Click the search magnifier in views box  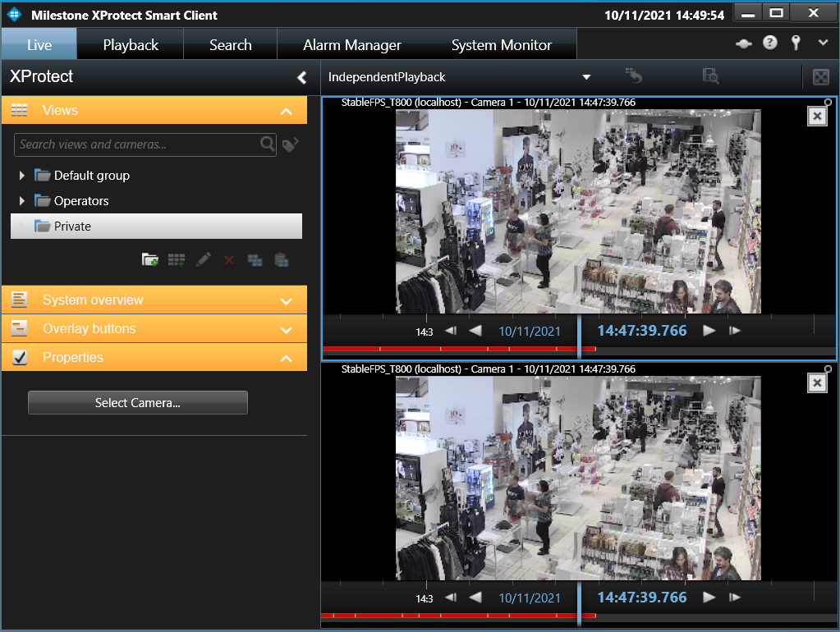point(268,144)
